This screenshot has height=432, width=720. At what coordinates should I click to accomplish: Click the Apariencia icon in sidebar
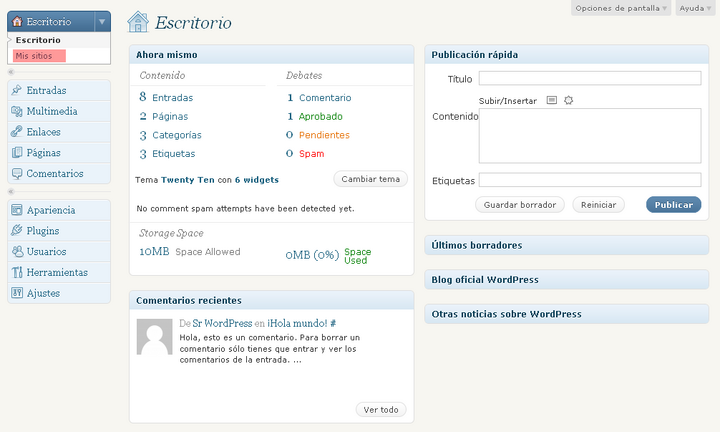pyautogui.click(x=17, y=210)
